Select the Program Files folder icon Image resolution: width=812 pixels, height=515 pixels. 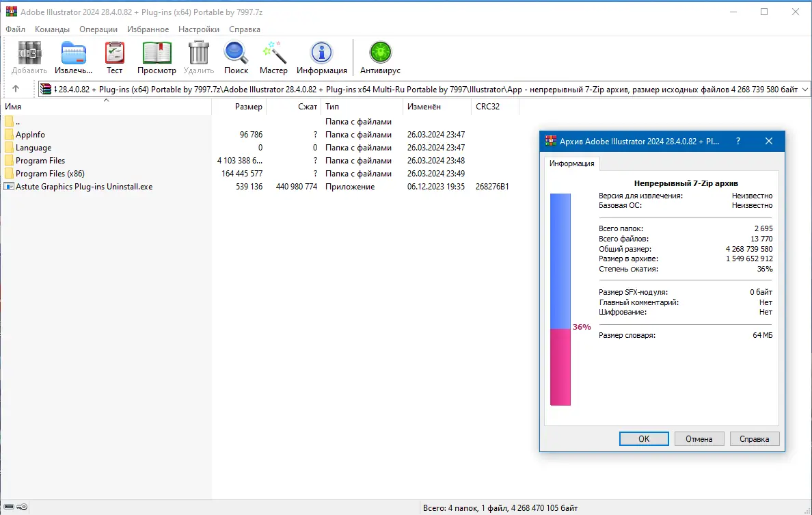[x=9, y=161]
